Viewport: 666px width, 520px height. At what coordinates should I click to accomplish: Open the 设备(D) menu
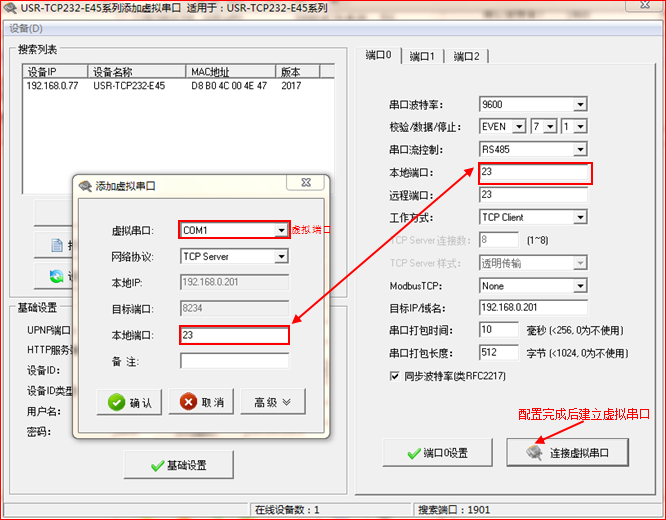point(26,29)
